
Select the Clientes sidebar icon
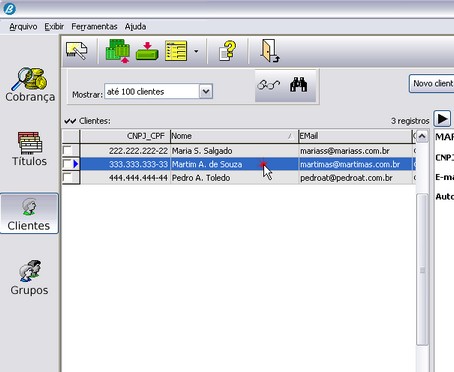point(29,213)
